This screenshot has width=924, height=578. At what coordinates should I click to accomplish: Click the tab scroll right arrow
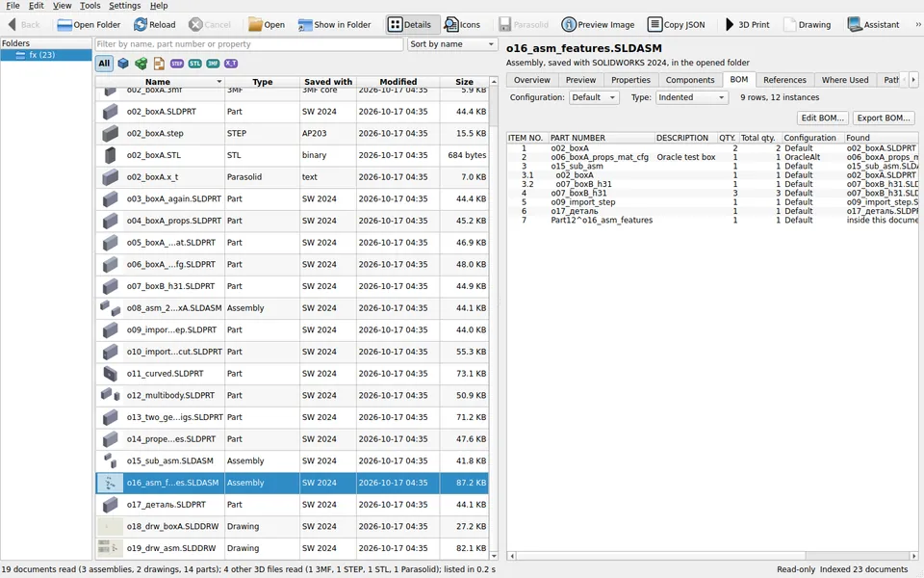(x=913, y=80)
